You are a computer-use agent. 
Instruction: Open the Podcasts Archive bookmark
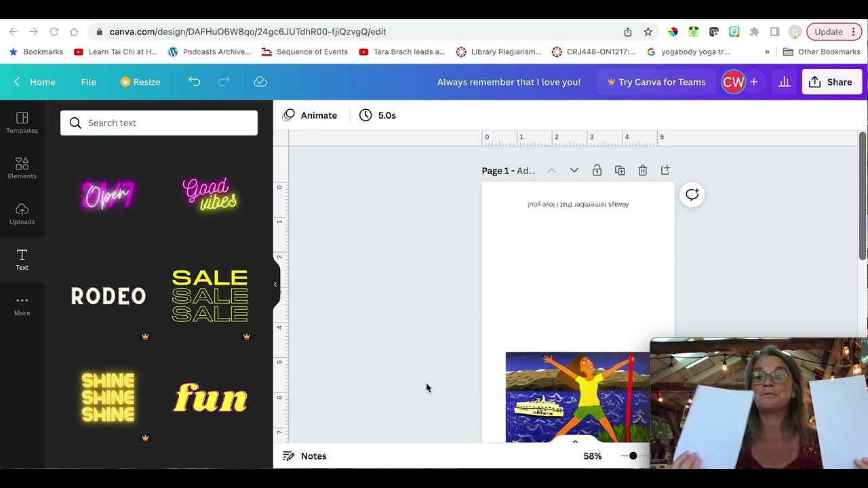pos(209,52)
